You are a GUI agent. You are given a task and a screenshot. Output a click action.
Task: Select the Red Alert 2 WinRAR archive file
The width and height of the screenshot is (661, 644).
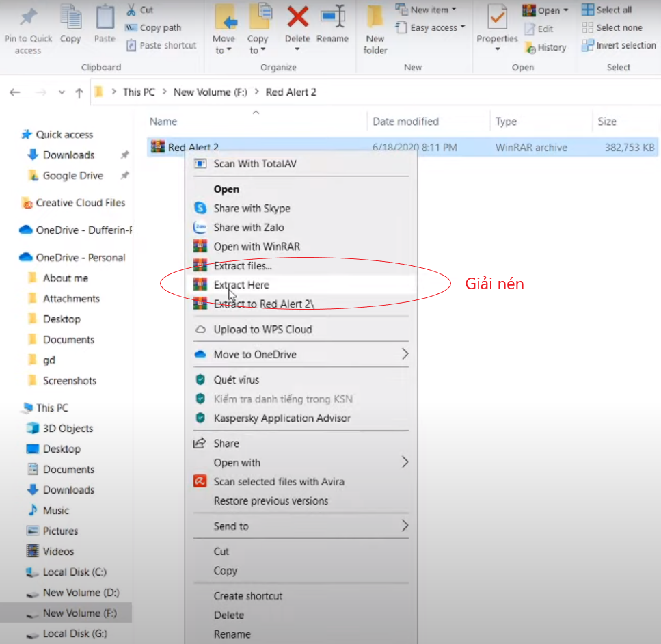tap(402, 147)
